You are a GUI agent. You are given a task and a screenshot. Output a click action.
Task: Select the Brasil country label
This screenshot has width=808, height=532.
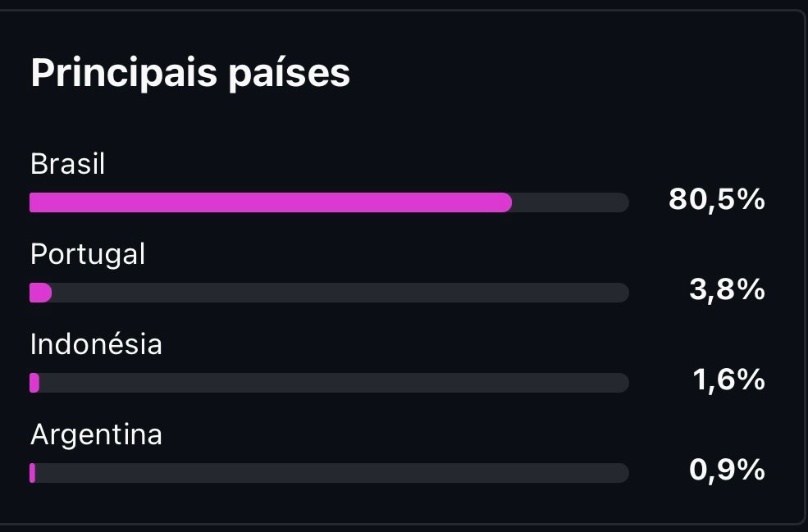pos(68,164)
